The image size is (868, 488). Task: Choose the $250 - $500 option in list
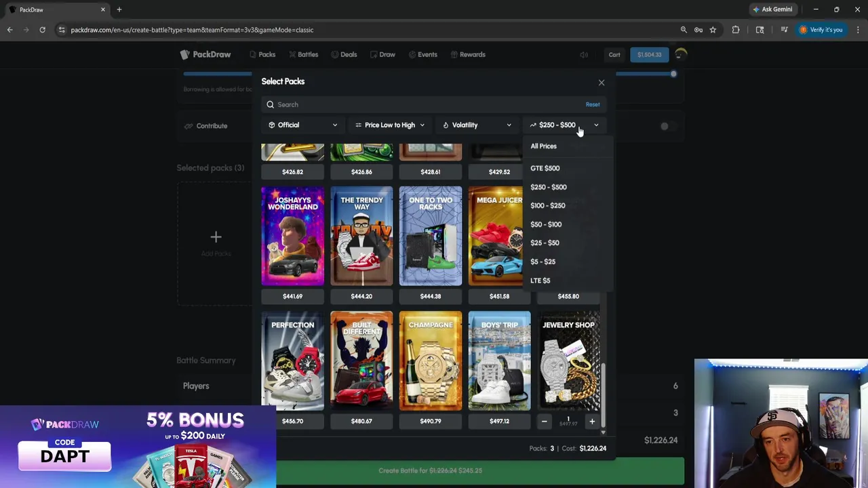[x=549, y=187]
